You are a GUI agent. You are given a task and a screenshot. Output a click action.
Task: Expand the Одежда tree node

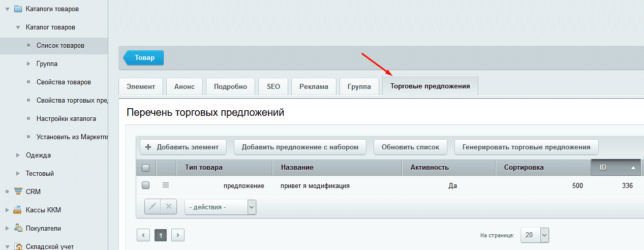coord(18,155)
